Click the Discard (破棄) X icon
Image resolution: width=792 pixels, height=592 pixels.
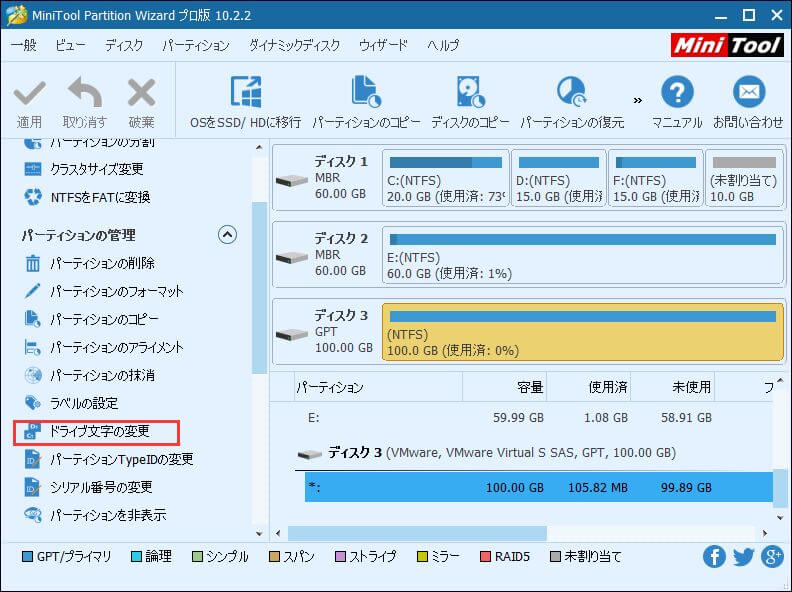pos(141,93)
